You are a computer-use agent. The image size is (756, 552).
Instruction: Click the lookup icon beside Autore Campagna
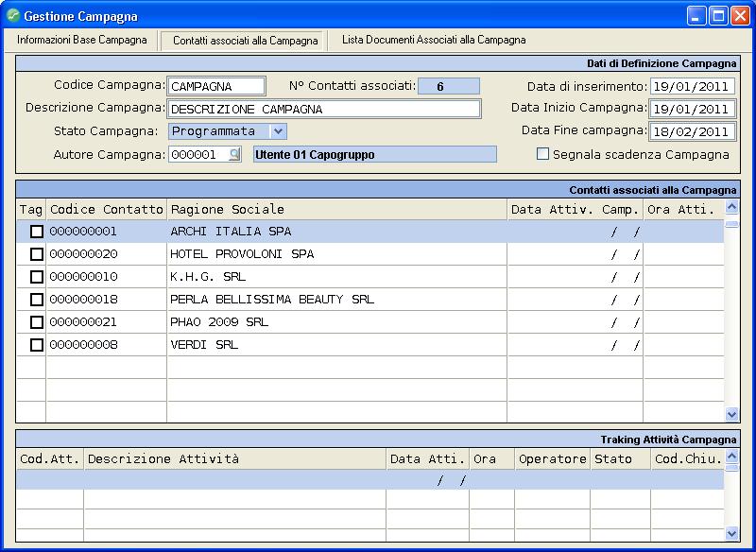coord(234,155)
